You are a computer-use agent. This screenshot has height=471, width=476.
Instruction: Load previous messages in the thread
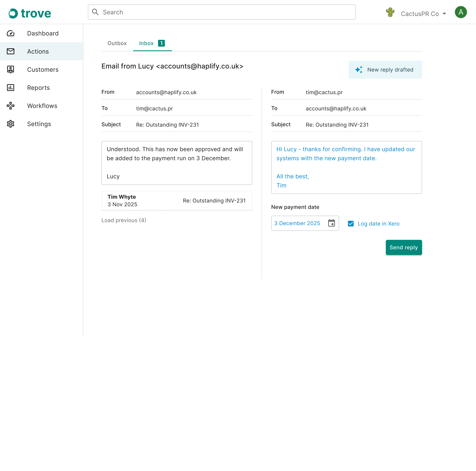[124, 220]
